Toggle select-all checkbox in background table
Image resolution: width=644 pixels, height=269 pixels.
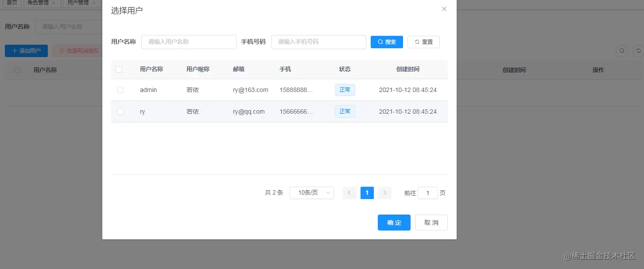coord(17,70)
